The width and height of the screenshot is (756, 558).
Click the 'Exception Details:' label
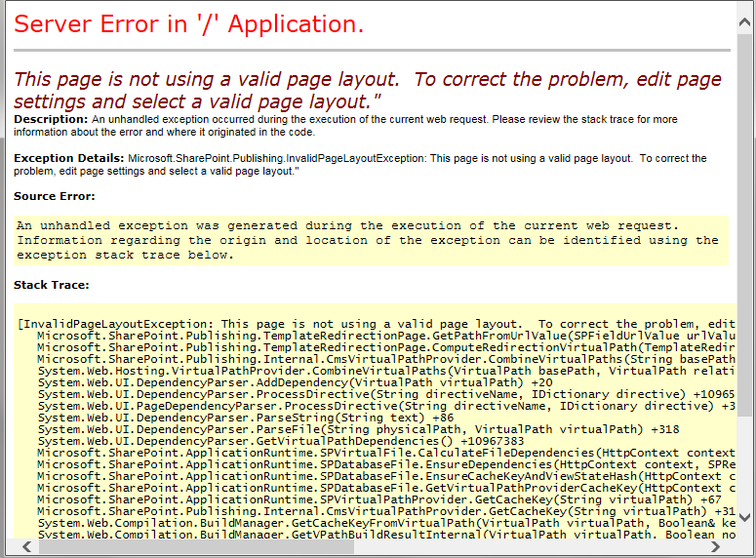click(x=69, y=158)
